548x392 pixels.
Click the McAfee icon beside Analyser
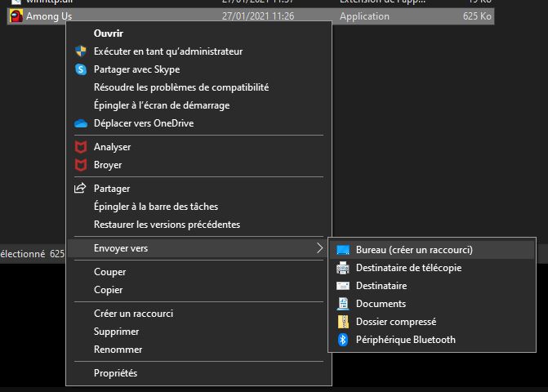(x=80, y=147)
